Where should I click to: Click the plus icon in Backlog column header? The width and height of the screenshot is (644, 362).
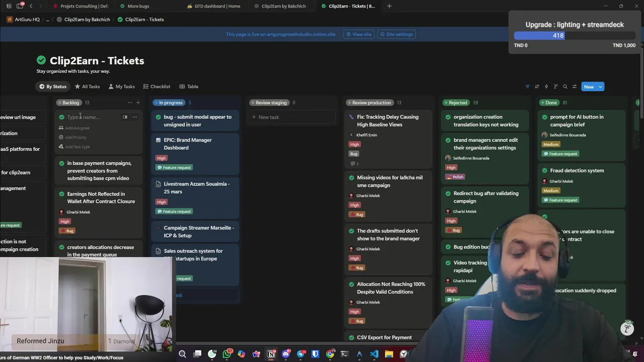[138, 103]
